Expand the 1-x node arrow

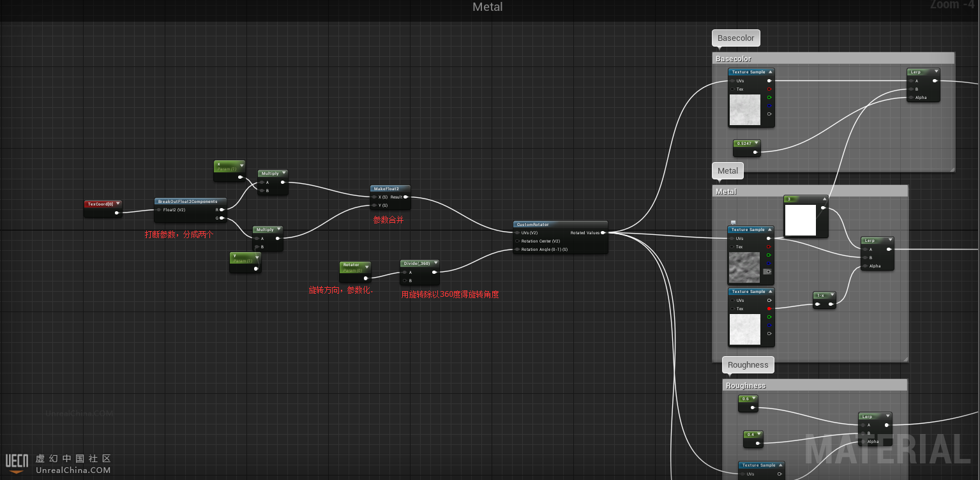tap(831, 296)
